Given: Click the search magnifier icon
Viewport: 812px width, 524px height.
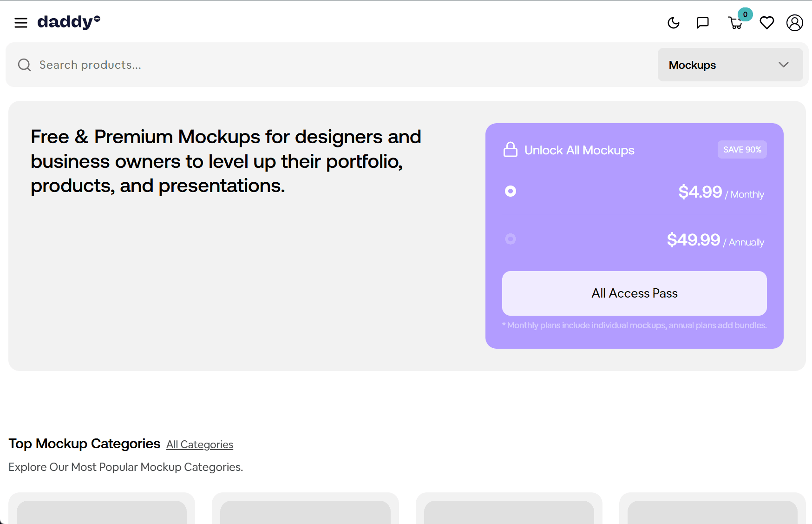Looking at the screenshot, I should (x=25, y=65).
